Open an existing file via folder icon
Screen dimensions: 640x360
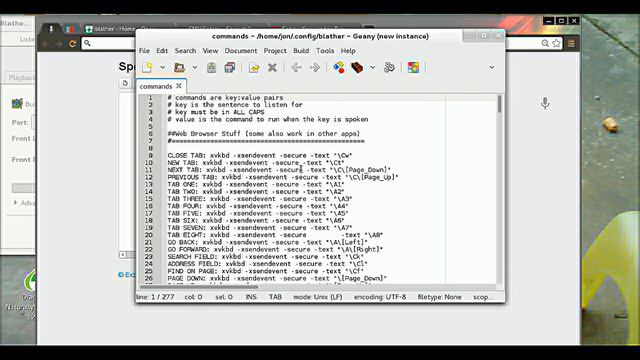179,67
